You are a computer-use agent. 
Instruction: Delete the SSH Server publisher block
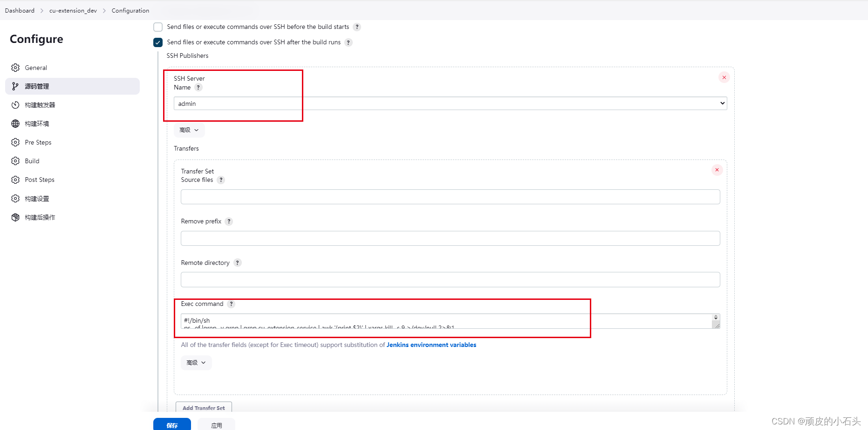(724, 77)
